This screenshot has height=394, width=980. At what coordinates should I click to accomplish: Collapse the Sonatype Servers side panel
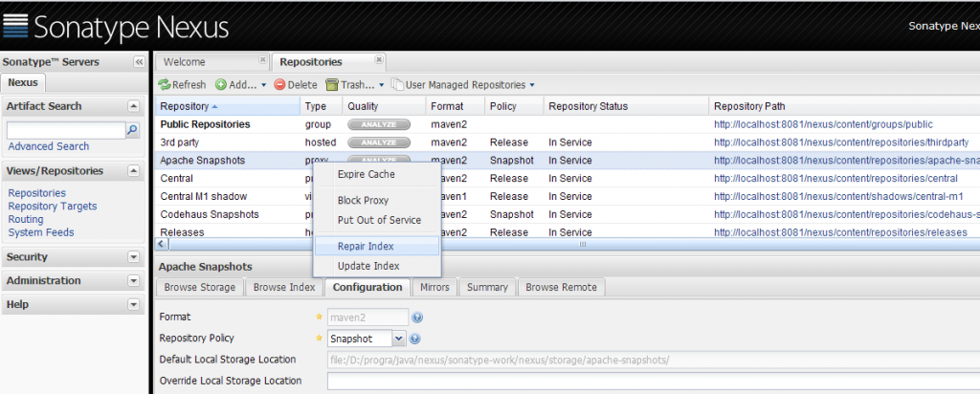[139, 62]
